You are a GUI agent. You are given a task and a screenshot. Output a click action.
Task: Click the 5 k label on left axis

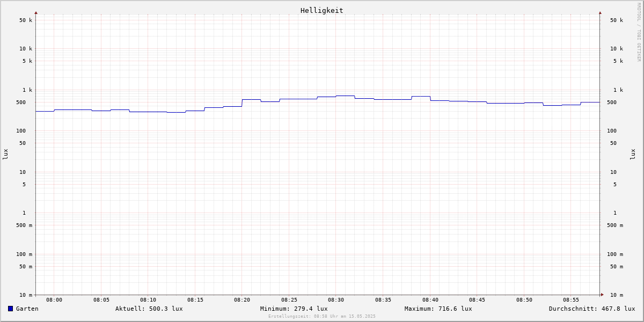point(27,61)
